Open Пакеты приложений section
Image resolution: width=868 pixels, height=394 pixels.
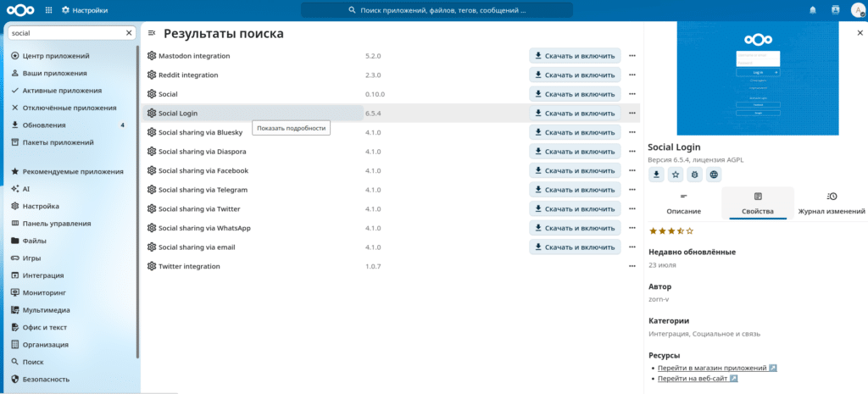pos(70,142)
